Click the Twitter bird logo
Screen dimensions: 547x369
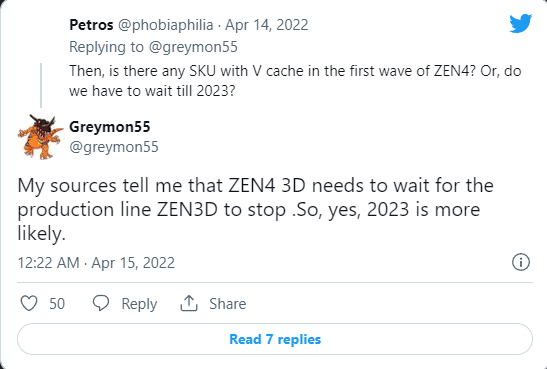(520, 23)
